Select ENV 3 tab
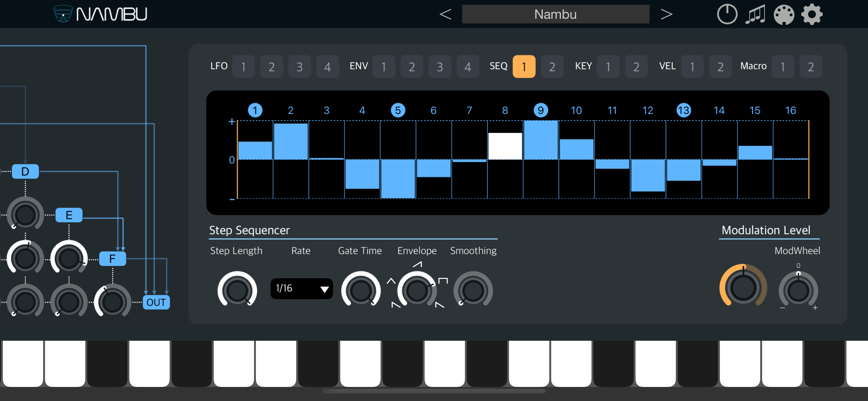This screenshot has width=868, height=401. (439, 67)
